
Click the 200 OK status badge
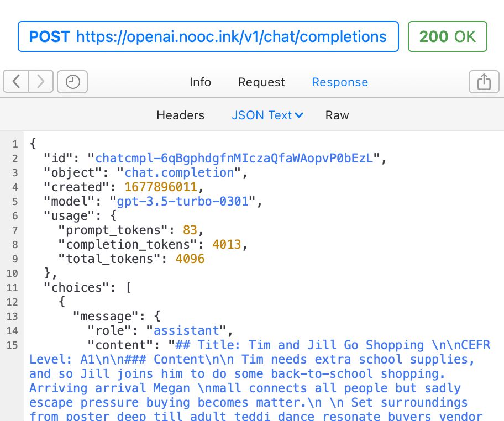(x=447, y=36)
